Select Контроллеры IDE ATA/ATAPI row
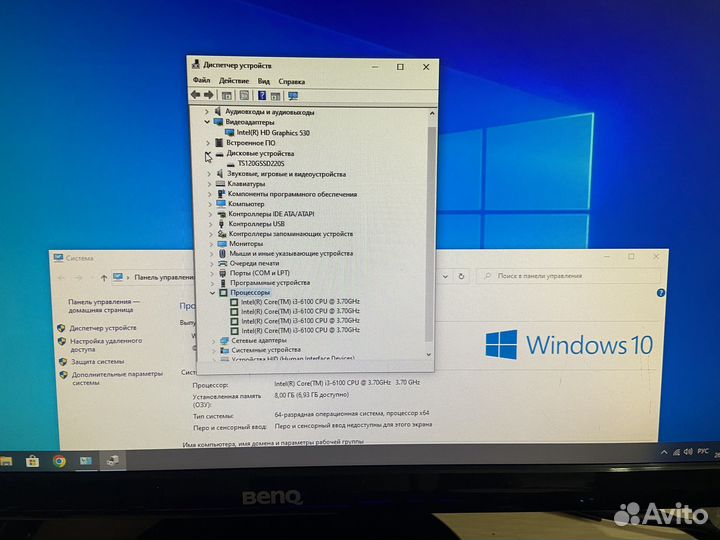 pyautogui.click(x=271, y=214)
